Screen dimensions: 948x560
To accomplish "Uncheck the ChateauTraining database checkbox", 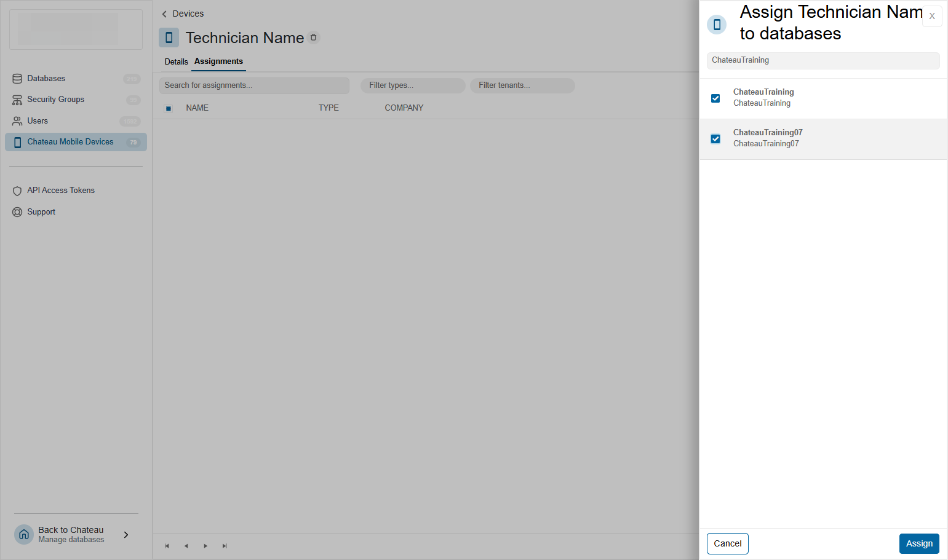I will click(x=715, y=98).
